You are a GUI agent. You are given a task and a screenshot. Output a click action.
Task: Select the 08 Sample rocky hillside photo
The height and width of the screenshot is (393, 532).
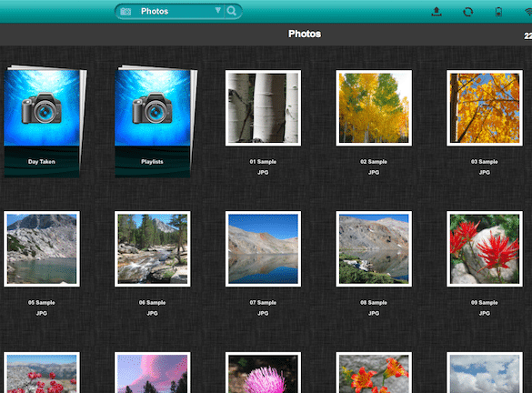click(x=374, y=248)
